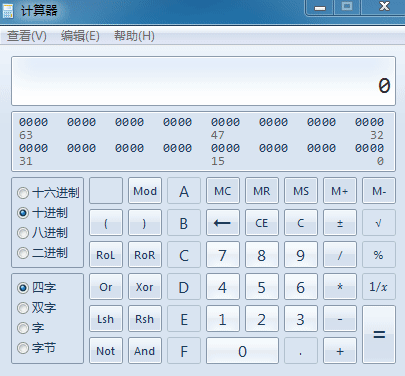Select octal (八进制) mode
This screenshot has height=376, width=405.
click(42, 233)
